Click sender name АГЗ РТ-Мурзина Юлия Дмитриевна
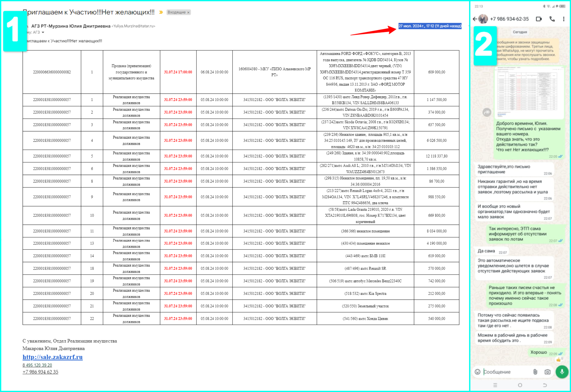 click(71, 26)
